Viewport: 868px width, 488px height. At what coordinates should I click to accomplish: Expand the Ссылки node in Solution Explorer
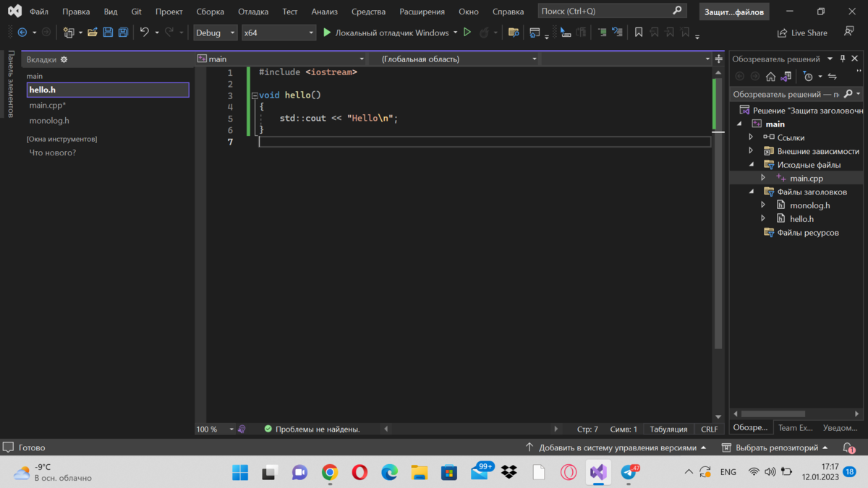751,137
